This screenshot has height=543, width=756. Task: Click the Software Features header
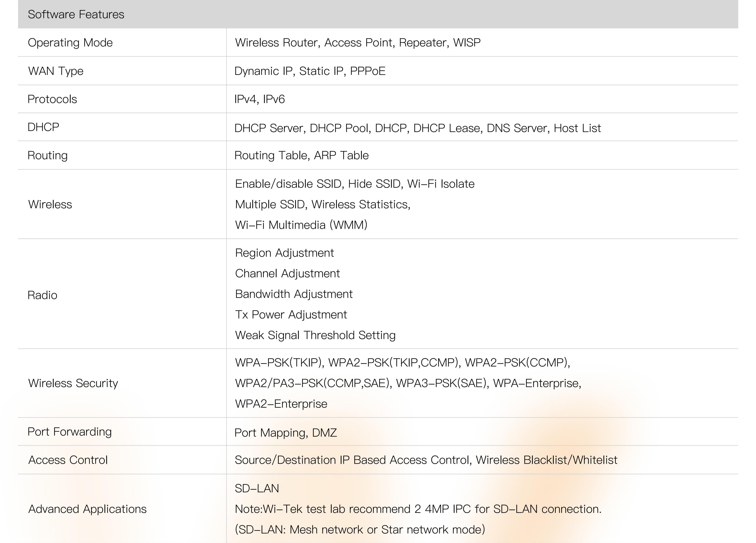pos(76,14)
